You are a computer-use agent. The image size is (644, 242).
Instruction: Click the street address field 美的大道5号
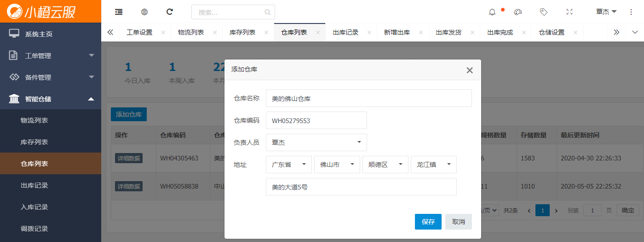click(x=361, y=187)
